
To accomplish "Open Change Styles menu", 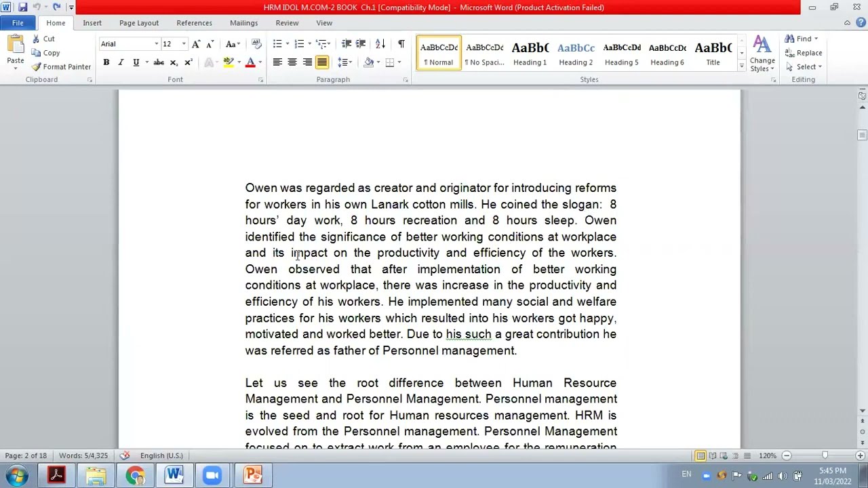I will (762, 55).
